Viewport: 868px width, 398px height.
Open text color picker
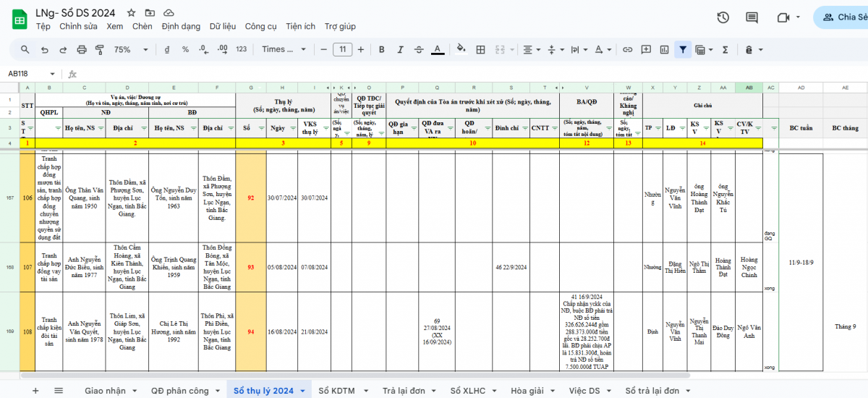click(438, 49)
